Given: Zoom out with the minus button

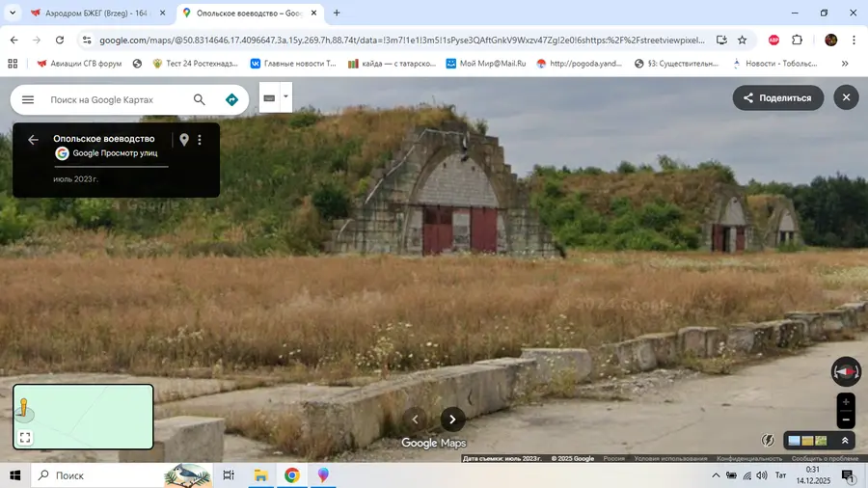Looking at the screenshot, I should [x=846, y=420].
